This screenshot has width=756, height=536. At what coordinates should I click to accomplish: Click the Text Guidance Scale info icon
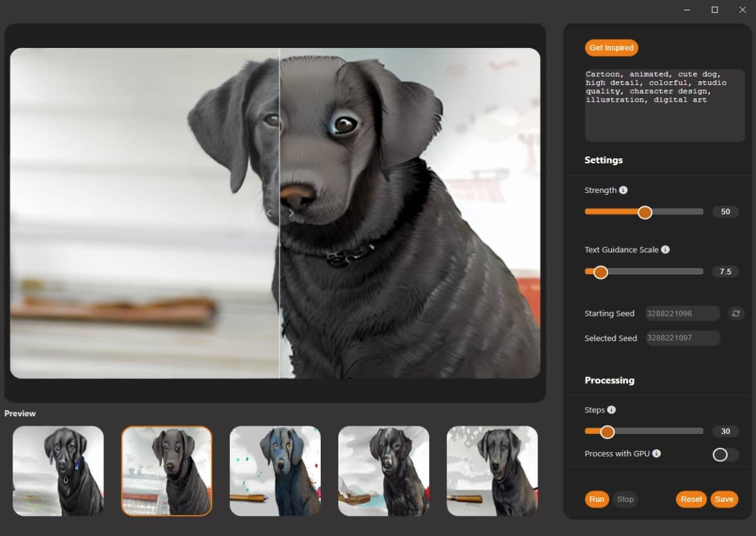coord(667,249)
